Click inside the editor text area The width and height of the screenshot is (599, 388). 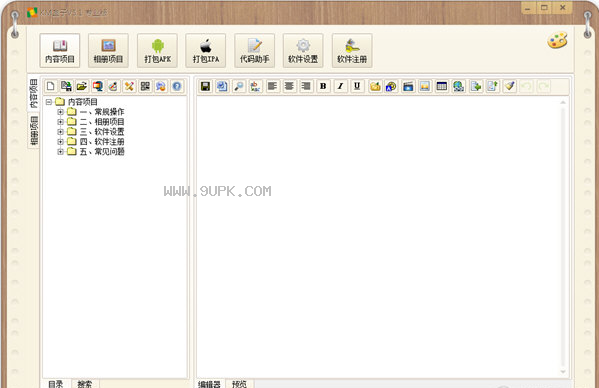377,237
